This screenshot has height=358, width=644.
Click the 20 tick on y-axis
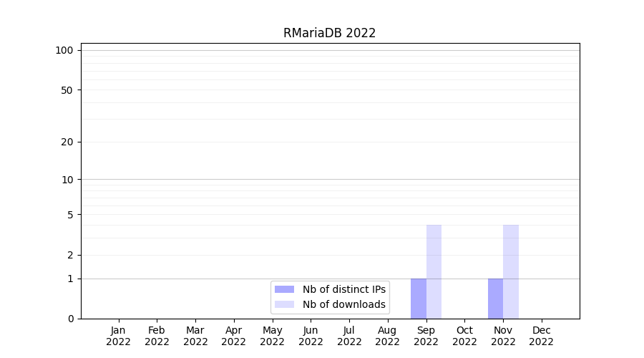coord(67,142)
